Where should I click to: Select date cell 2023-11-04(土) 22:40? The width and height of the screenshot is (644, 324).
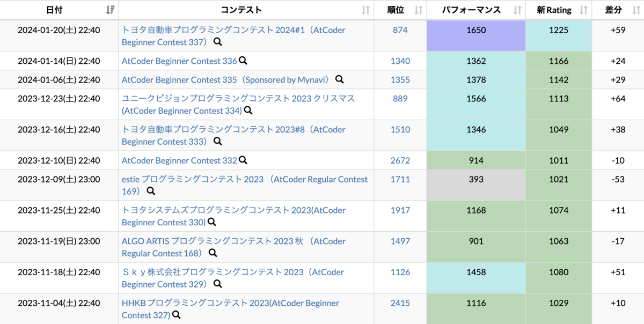pos(59,309)
